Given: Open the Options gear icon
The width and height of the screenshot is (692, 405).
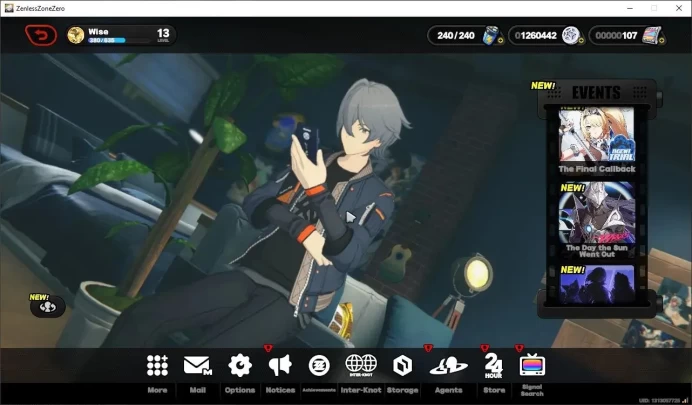Looking at the screenshot, I should tap(240, 365).
